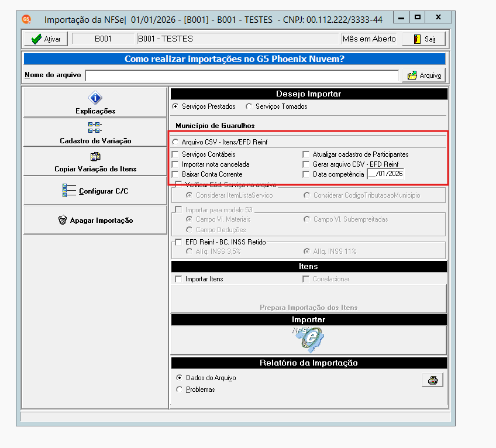Click the NFS-e import icon
The height and width of the screenshot is (448, 496).
coord(308,340)
